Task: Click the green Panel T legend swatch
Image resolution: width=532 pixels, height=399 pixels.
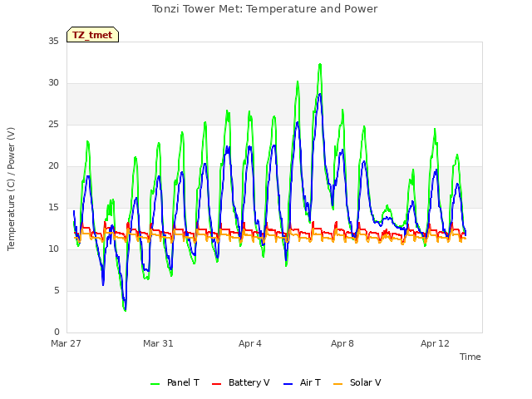Action: (x=155, y=384)
